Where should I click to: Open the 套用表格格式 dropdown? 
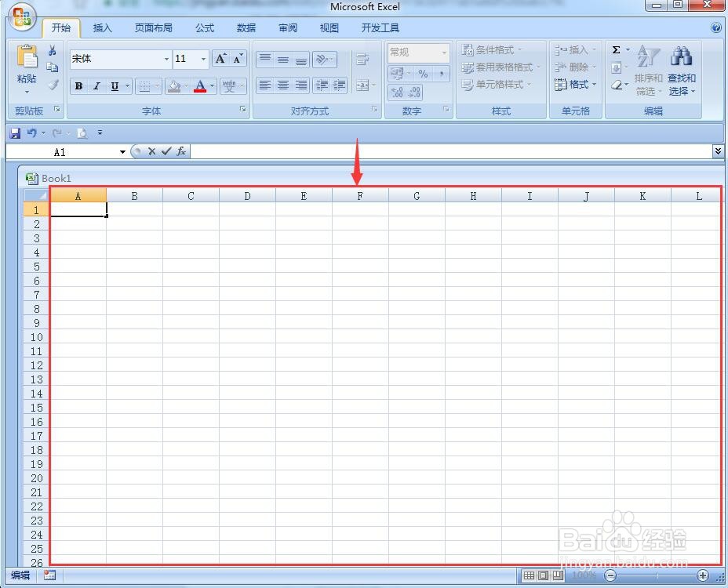[501, 67]
